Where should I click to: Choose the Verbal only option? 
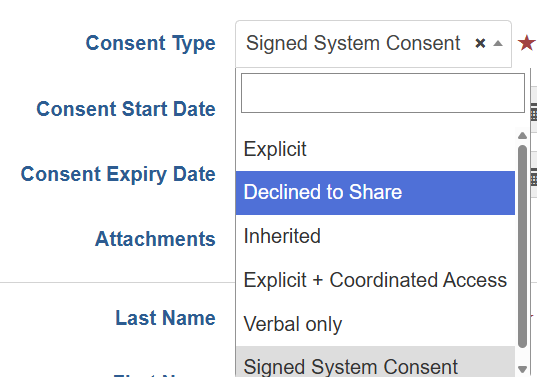(375, 324)
